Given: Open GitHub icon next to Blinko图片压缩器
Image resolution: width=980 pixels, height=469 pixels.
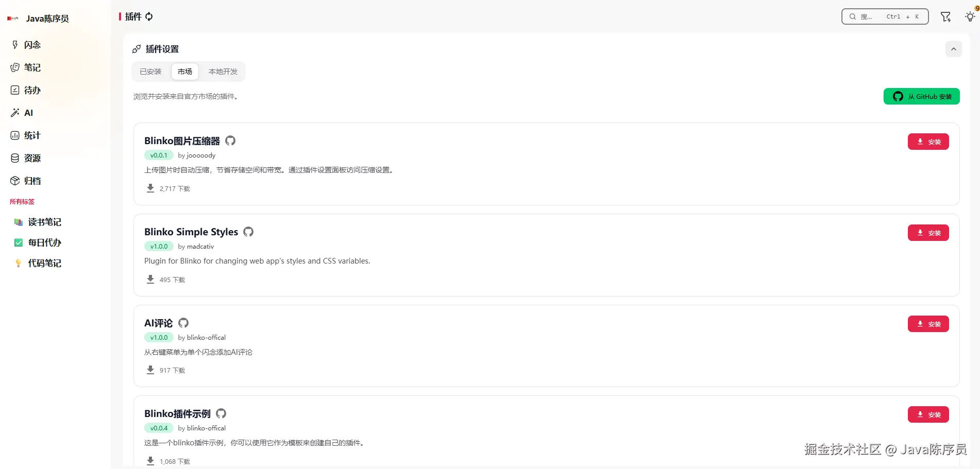Looking at the screenshot, I should 230,141.
